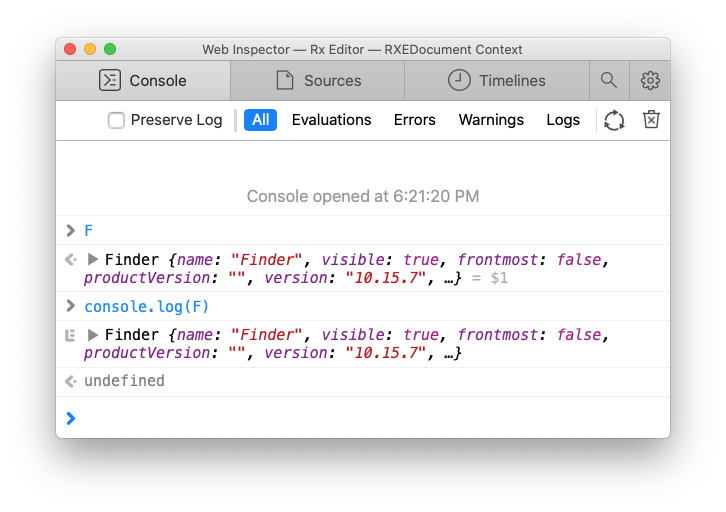
Task: Click the 'console.log(F)' input entry
Action: (x=146, y=306)
